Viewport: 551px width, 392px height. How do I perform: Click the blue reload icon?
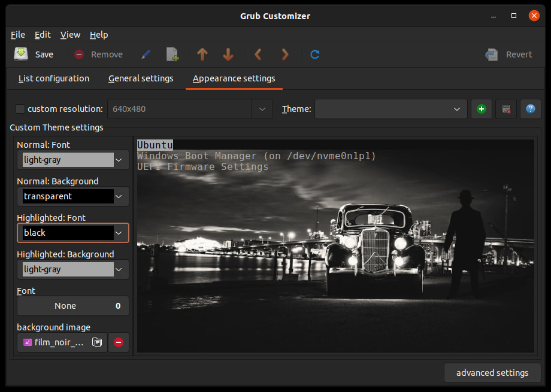(x=315, y=54)
